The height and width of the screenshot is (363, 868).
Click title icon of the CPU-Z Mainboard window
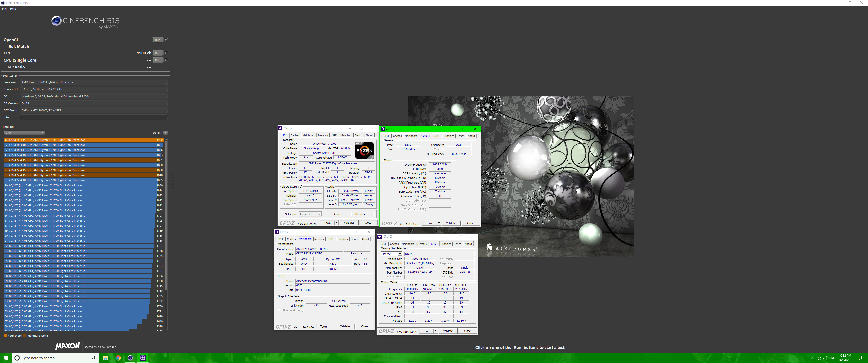point(277,232)
